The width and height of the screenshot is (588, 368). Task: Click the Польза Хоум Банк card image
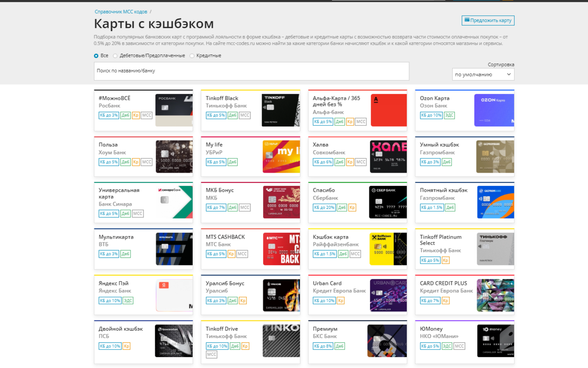[174, 157]
